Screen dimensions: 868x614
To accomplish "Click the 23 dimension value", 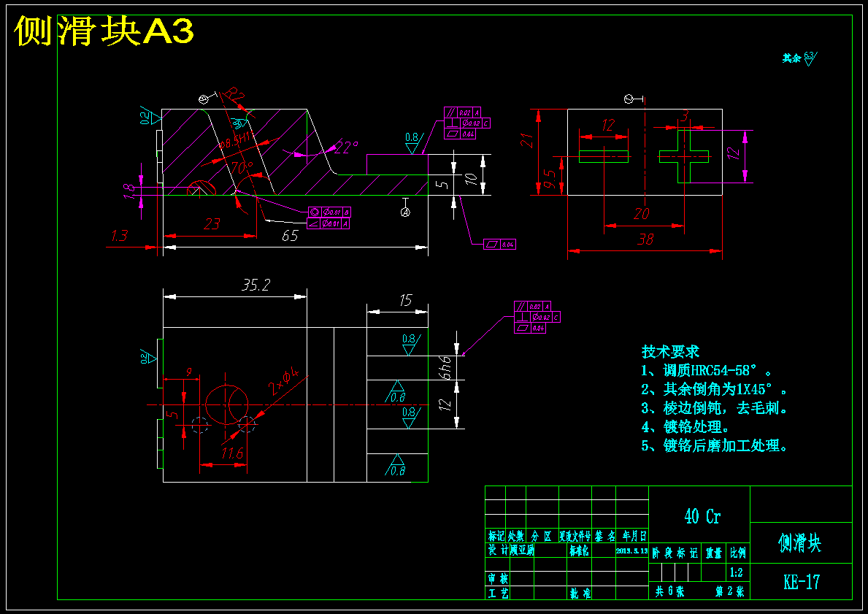I will tap(212, 223).
